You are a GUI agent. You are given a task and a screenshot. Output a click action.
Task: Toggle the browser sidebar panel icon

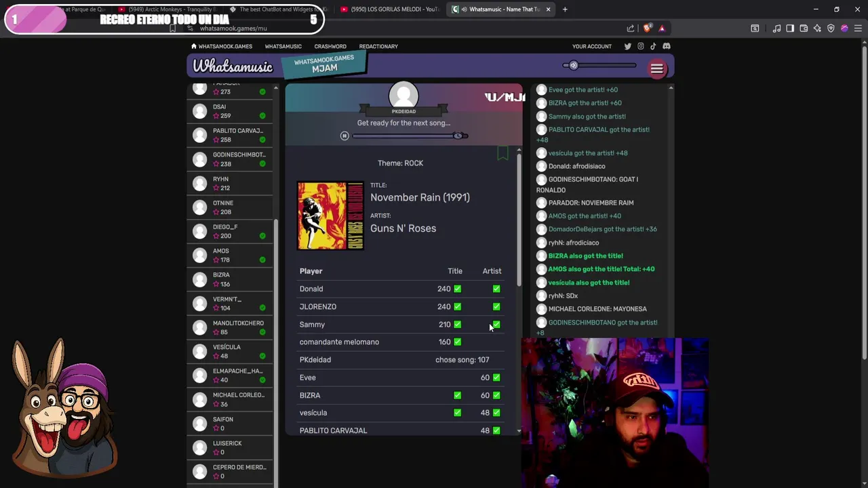tap(790, 28)
